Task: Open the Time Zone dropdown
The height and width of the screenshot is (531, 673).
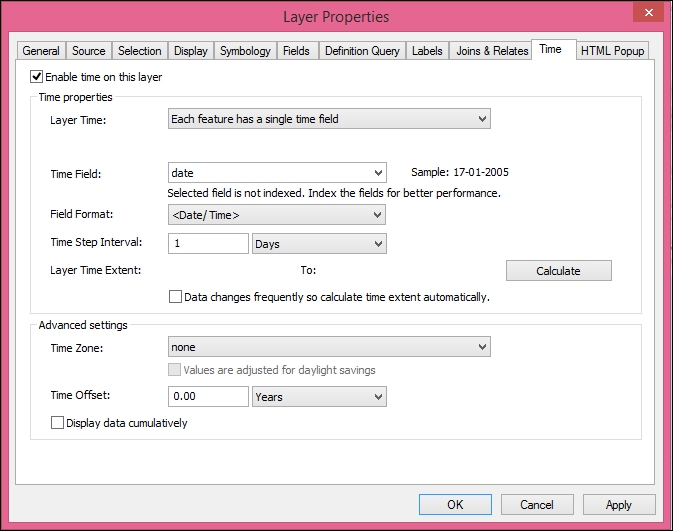Action: [329, 347]
